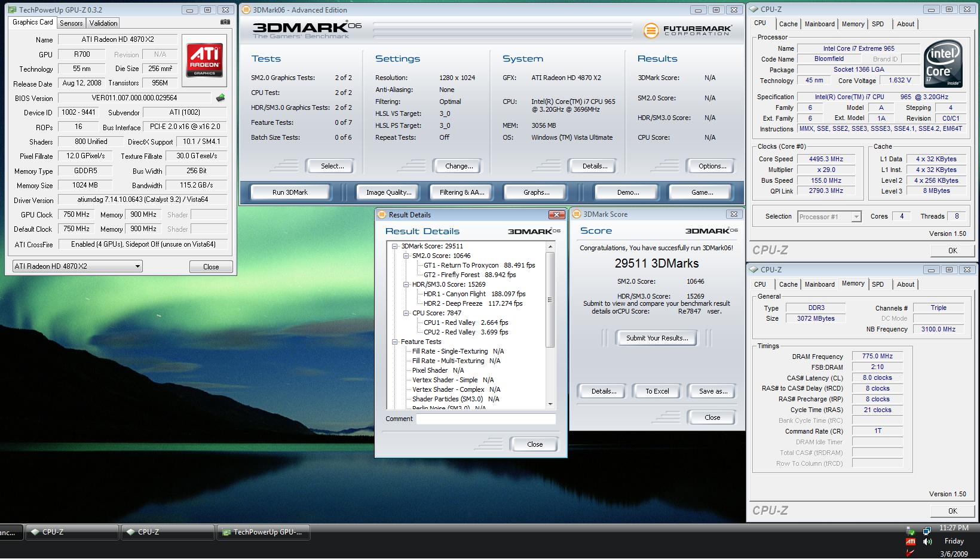The image size is (980, 559).
Task: Open Image Quality... tool
Action: click(x=388, y=192)
